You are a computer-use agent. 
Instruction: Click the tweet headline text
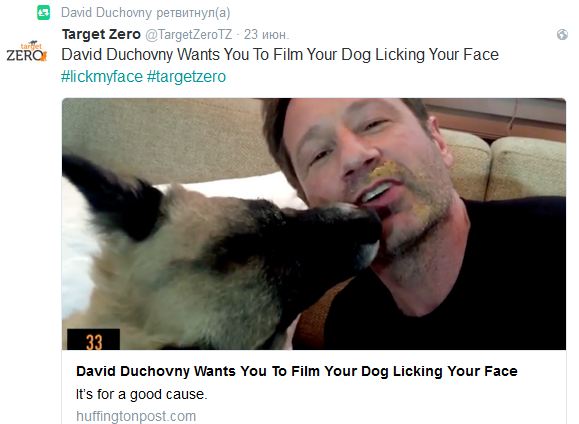tap(280, 55)
